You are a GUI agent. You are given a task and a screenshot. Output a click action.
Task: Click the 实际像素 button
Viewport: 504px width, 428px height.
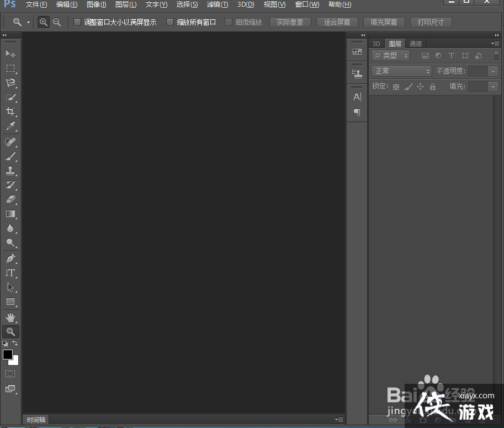tap(290, 22)
